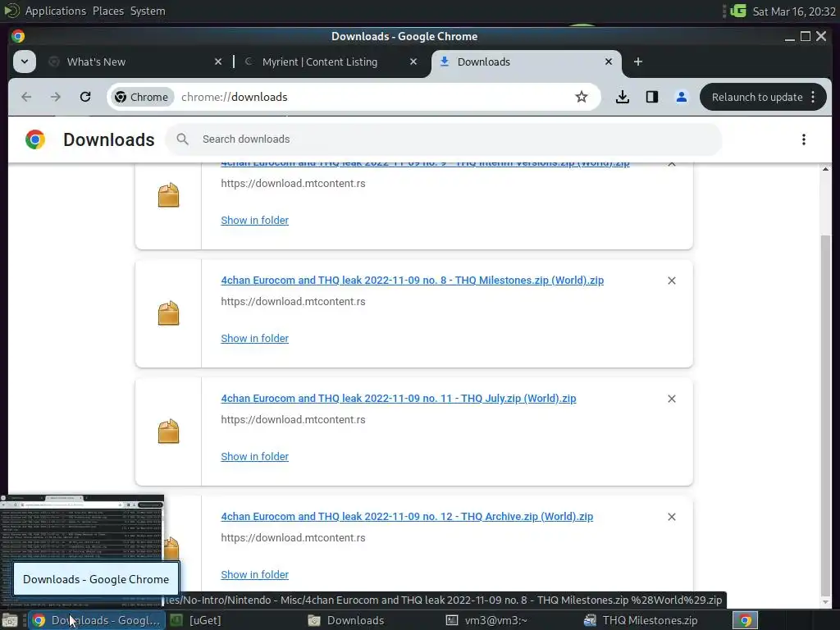Remove THQ July.zip from list
840x630 pixels.
[672, 399]
